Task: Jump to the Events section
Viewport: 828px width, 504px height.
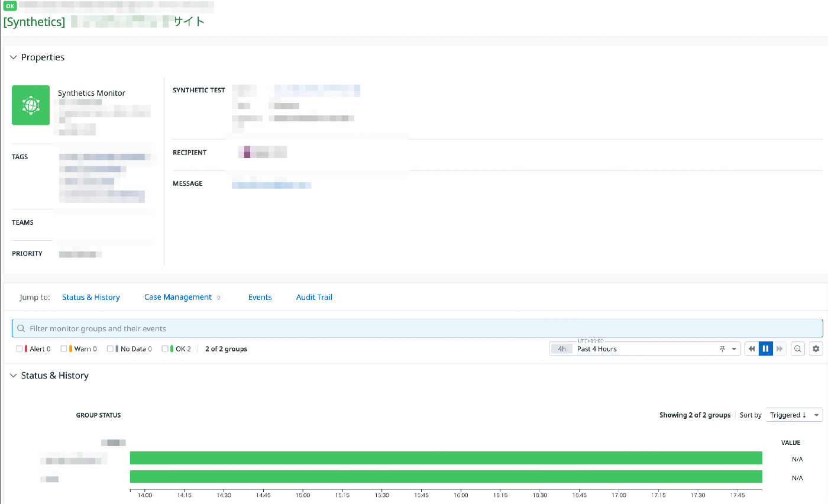Action: [260, 297]
